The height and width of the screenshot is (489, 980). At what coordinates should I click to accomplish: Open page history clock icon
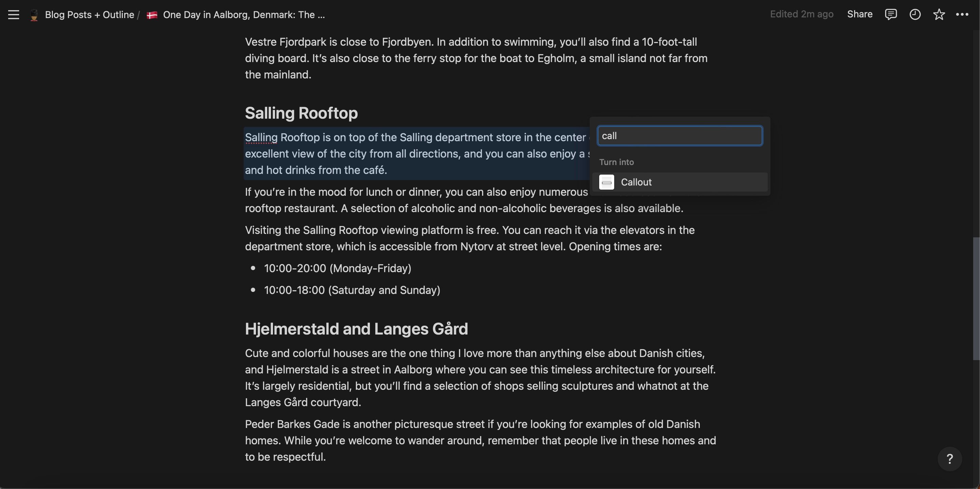pyautogui.click(x=914, y=14)
